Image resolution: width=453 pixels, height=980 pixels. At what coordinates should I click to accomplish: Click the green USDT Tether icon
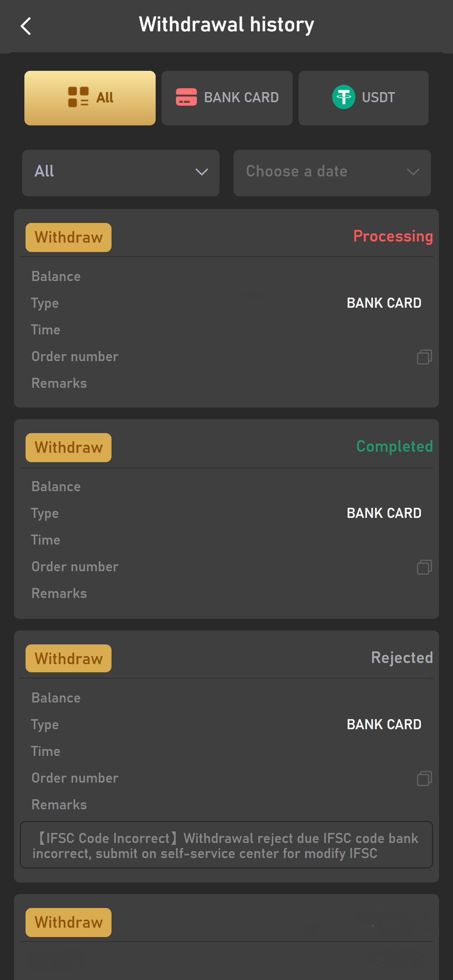[x=343, y=97]
